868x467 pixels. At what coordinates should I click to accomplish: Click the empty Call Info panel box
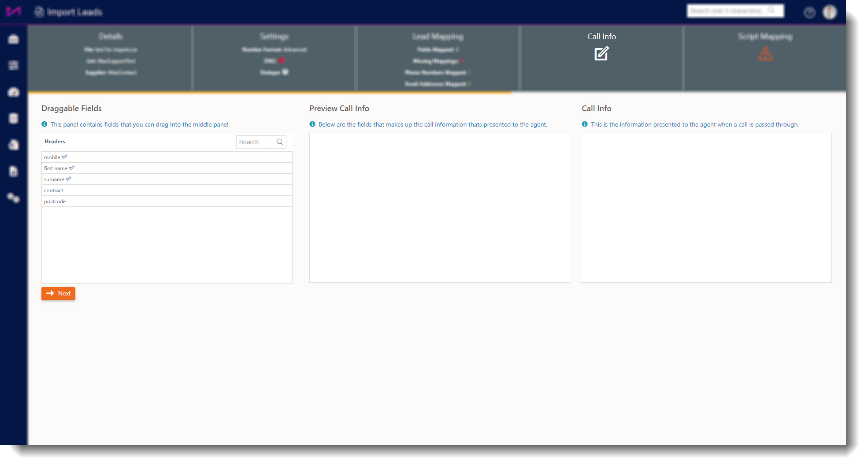(706, 208)
